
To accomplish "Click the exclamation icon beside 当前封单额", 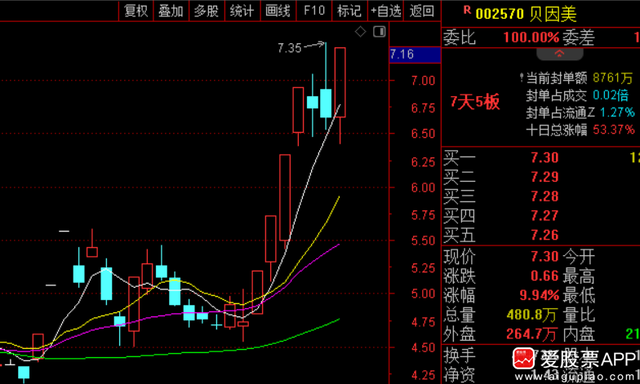I will coord(521,78).
